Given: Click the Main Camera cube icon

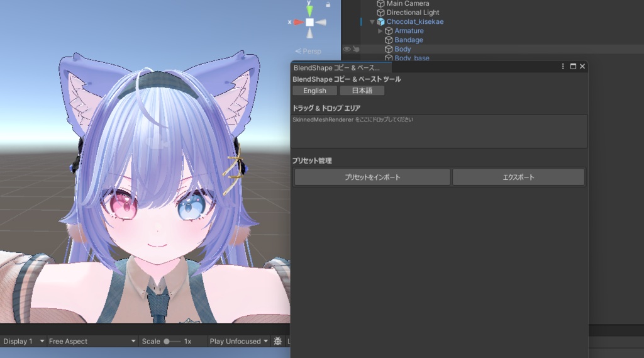Looking at the screenshot, I should [x=380, y=3].
